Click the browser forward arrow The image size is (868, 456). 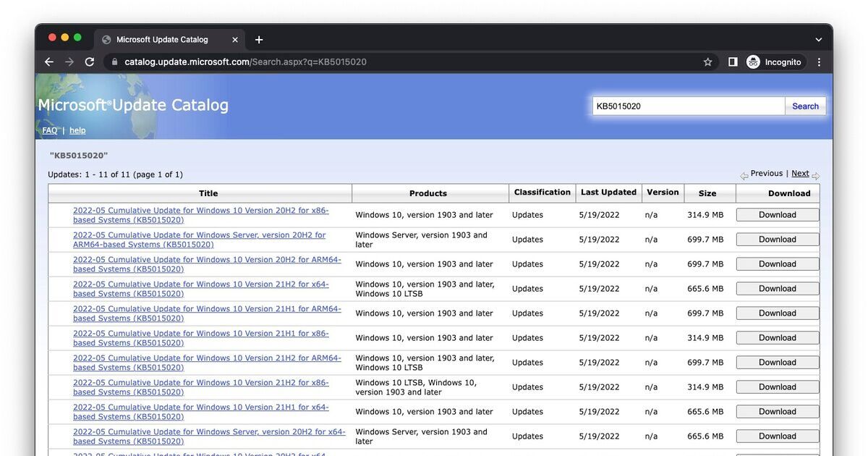click(69, 62)
